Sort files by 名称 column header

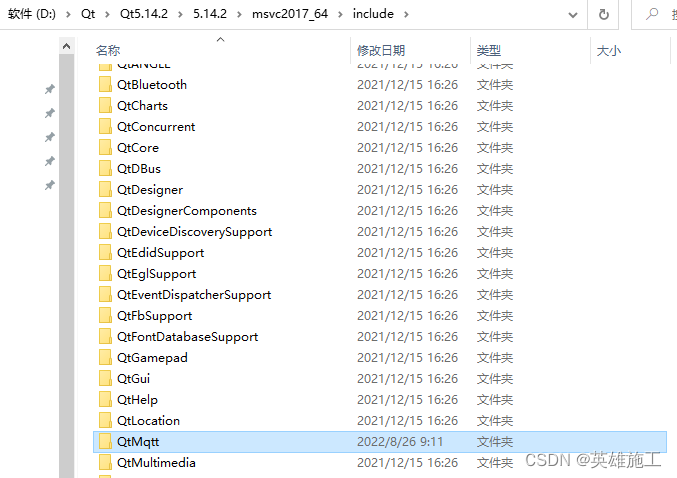pyautogui.click(x=108, y=51)
